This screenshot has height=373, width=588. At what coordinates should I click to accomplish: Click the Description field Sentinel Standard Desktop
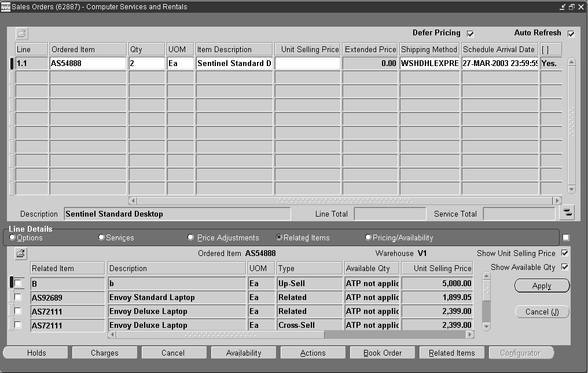click(177, 214)
